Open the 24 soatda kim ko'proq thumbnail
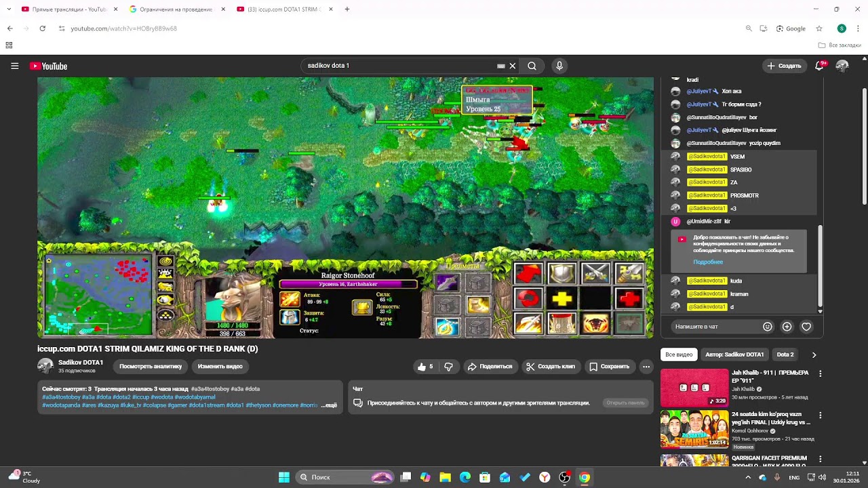868x488 pixels. tap(694, 430)
